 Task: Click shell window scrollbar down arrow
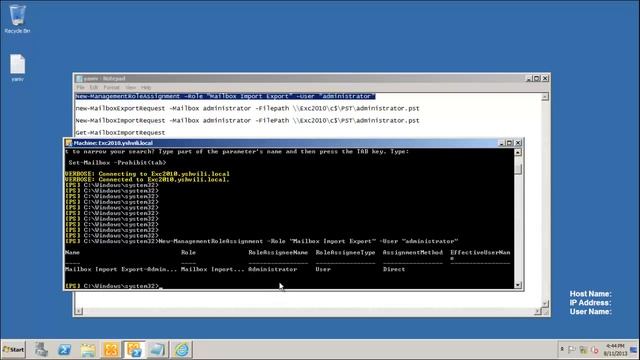(x=518, y=285)
